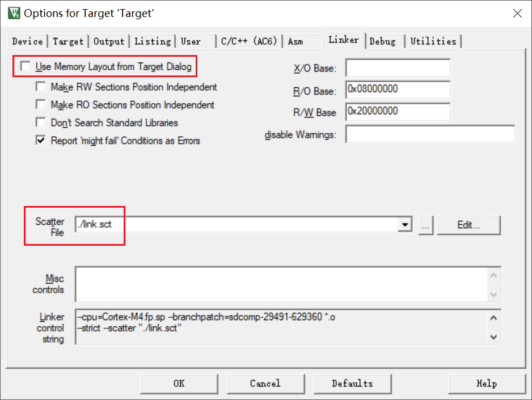The height and width of the screenshot is (400, 532).
Task: Click the Scatter File path field
Action: coord(237,224)
